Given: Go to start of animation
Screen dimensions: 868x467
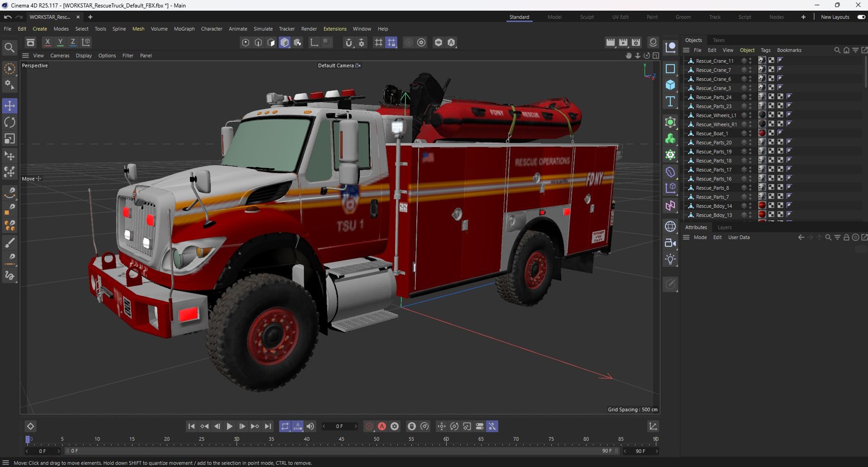Looking at the screenshot, I should tap(191, 426).
